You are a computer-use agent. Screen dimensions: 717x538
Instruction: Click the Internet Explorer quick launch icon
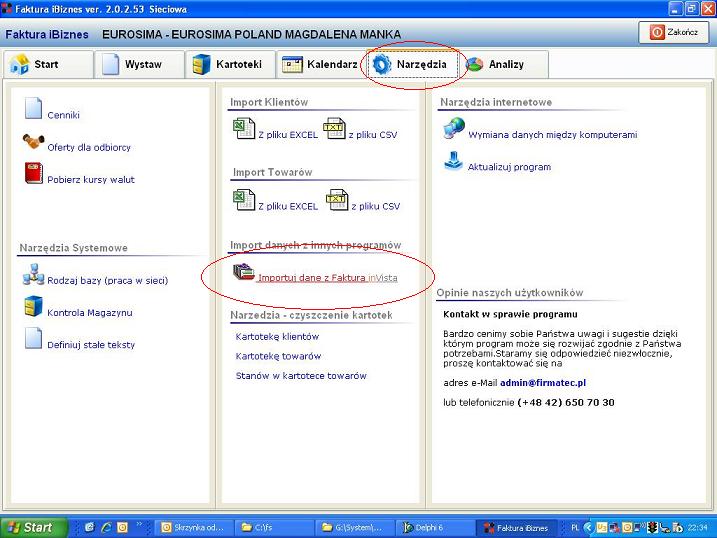click(106, 527)
